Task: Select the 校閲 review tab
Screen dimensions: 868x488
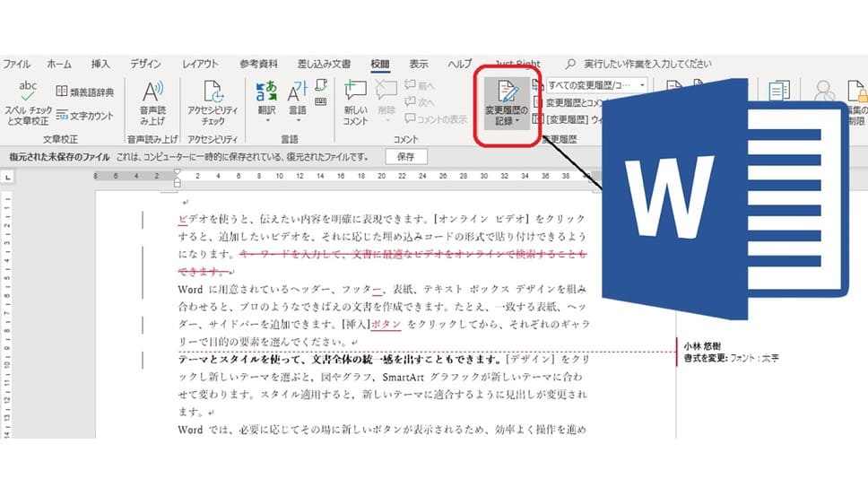Action: [x=380, y=64]
